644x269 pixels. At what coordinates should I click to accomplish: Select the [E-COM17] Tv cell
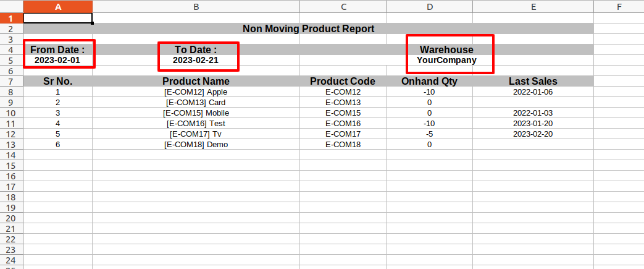196,134
